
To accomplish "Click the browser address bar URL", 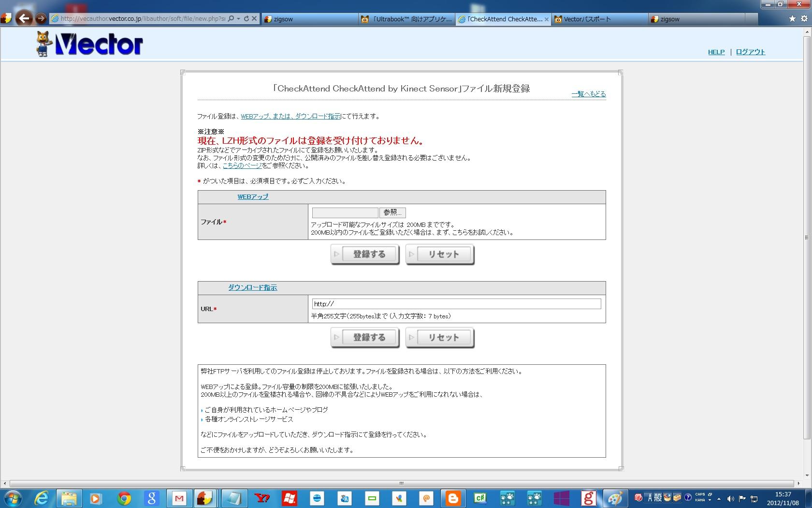I will [x=143, y=19].
